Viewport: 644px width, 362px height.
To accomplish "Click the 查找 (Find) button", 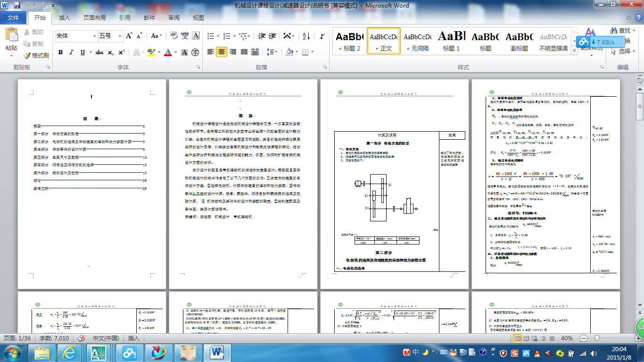I will (x=620, y=31).
